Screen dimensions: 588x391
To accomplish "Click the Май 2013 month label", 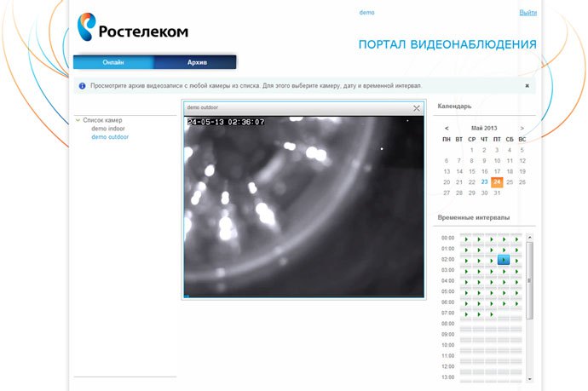I will pyautogui.click(x=484, y=129).
